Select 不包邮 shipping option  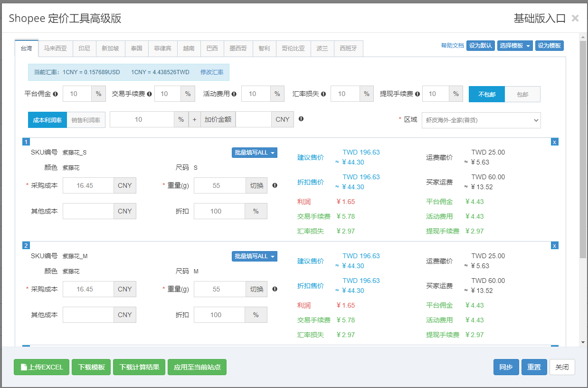click(487, 94)
